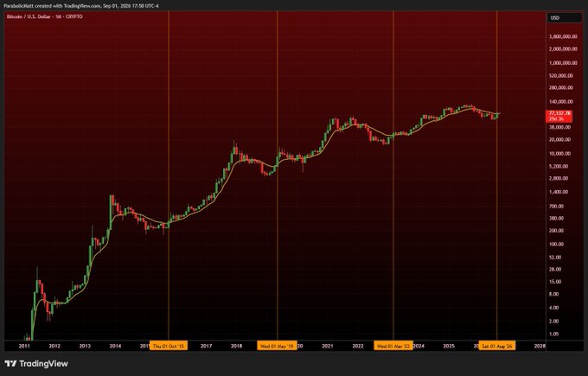Viewport: 588px width, 376px height.
Task: Select the Wed 01 May '19 date marker
Action: [277, 346]
